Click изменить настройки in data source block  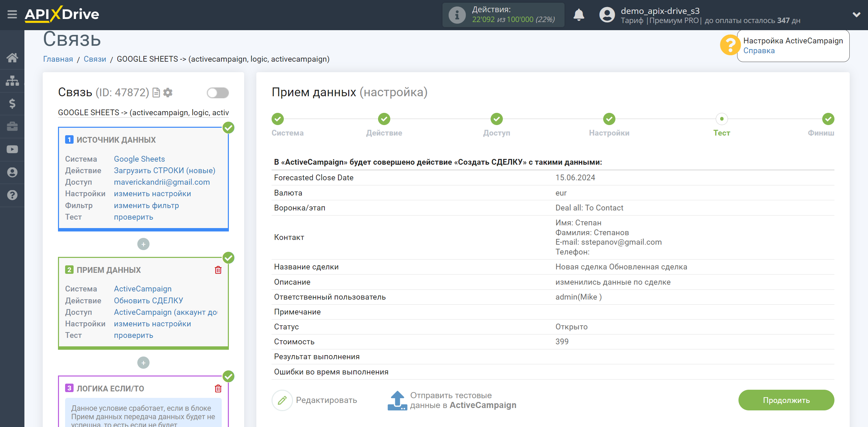point(152,194)
